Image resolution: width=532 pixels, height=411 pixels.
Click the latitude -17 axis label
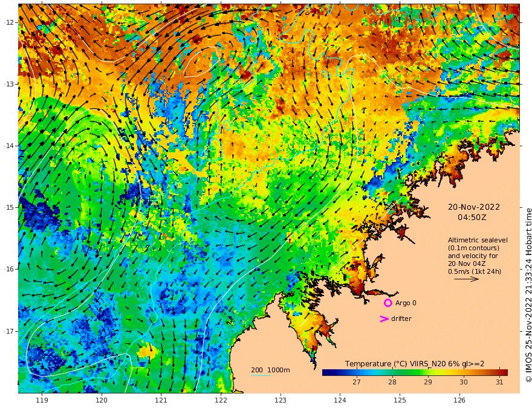pyautogui.click(x=9, y=331)
